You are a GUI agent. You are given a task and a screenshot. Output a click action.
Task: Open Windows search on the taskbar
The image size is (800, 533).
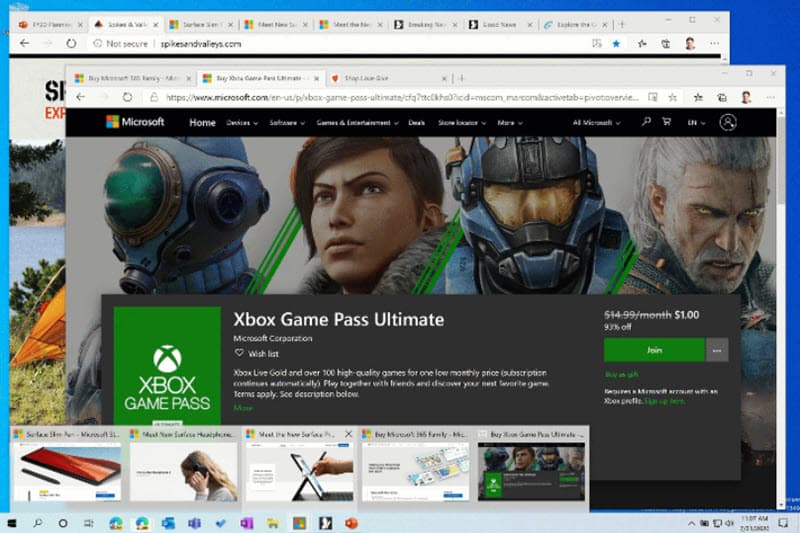[x=37, y=523]
